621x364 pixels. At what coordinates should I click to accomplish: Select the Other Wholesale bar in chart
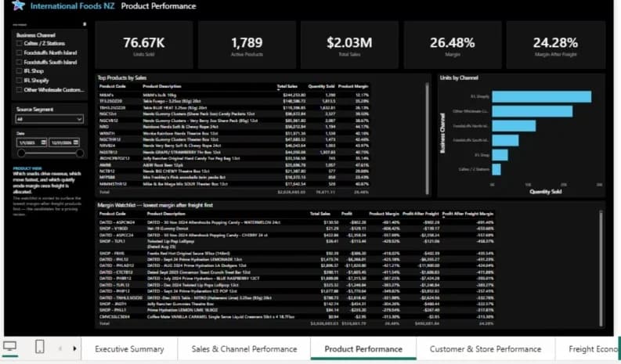pos(533,111)
